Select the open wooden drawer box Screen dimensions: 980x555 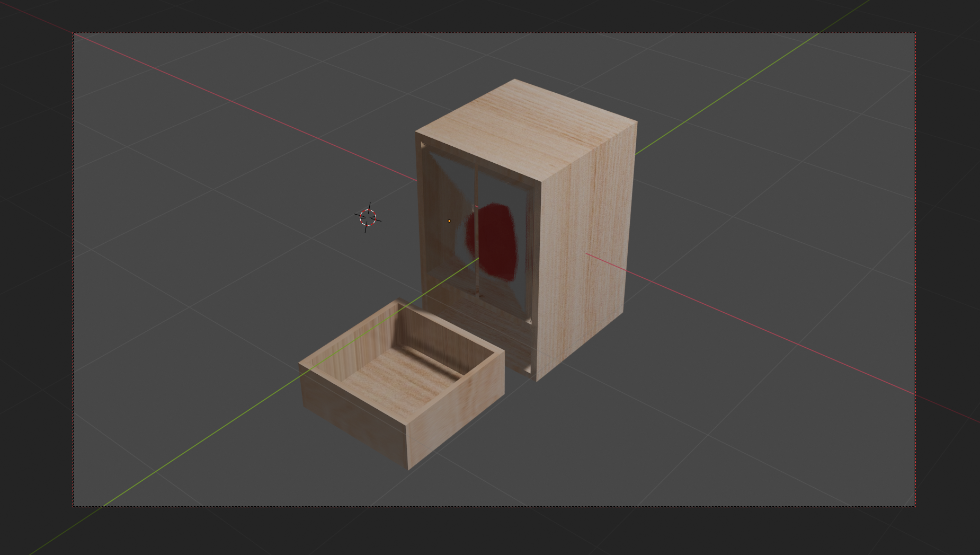click(402, 384)
